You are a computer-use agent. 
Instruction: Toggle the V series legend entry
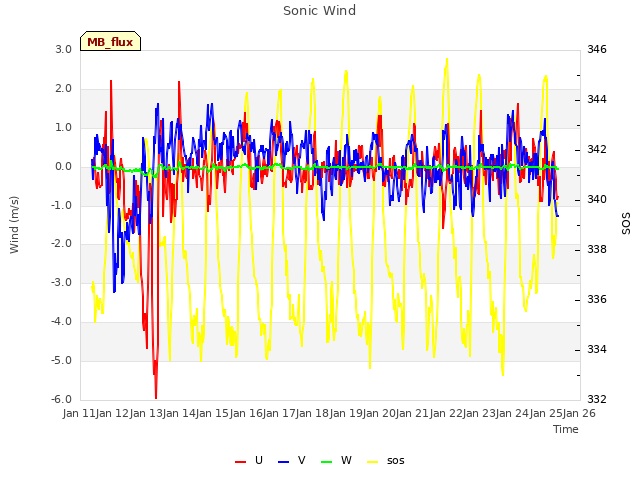(291, 460)
